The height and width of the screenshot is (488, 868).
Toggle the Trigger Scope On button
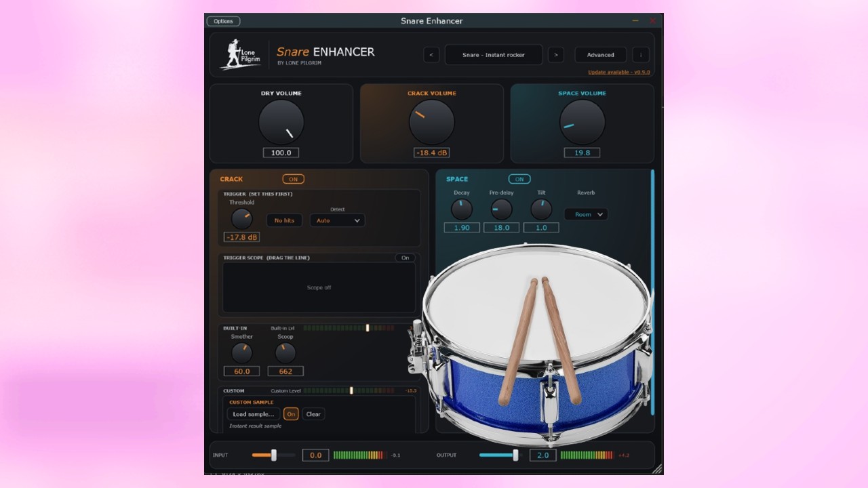point(406,258)
